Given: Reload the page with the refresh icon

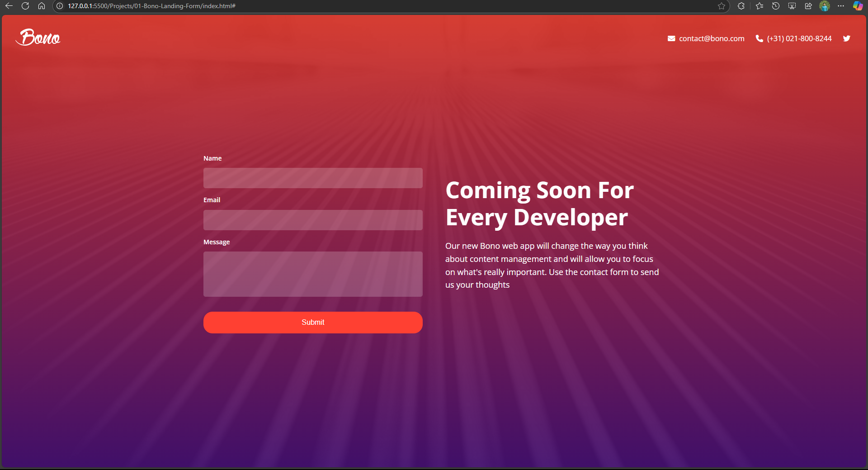Looking at the screenshot, I should tap(25, 6).
